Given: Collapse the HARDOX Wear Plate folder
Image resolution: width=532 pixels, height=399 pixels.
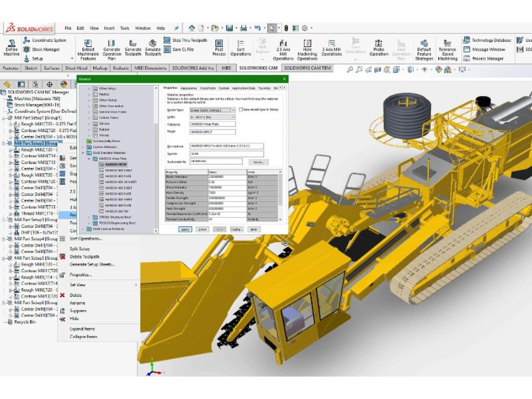Looking at the screenshot, I should point(89,159).
